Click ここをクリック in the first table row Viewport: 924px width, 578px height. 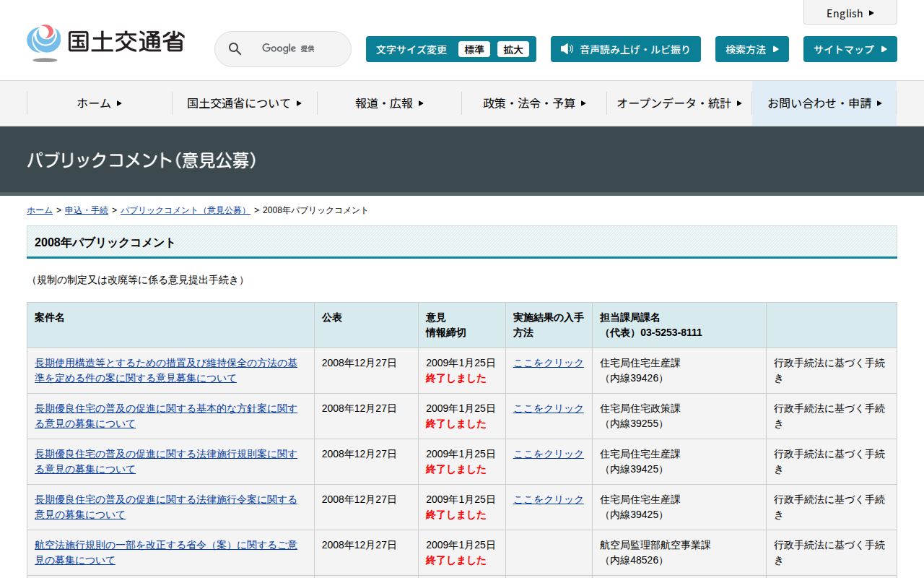click(x=548, y=363)
